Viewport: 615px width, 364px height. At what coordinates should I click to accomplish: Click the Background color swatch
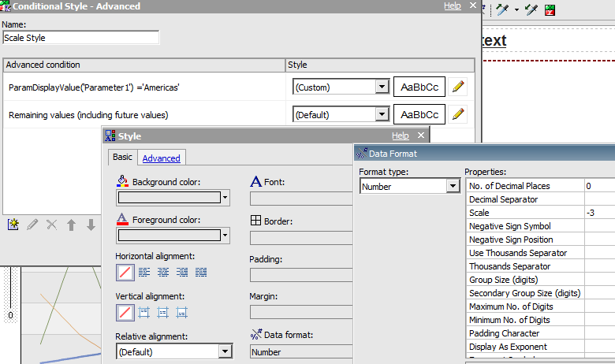(170, 198)
